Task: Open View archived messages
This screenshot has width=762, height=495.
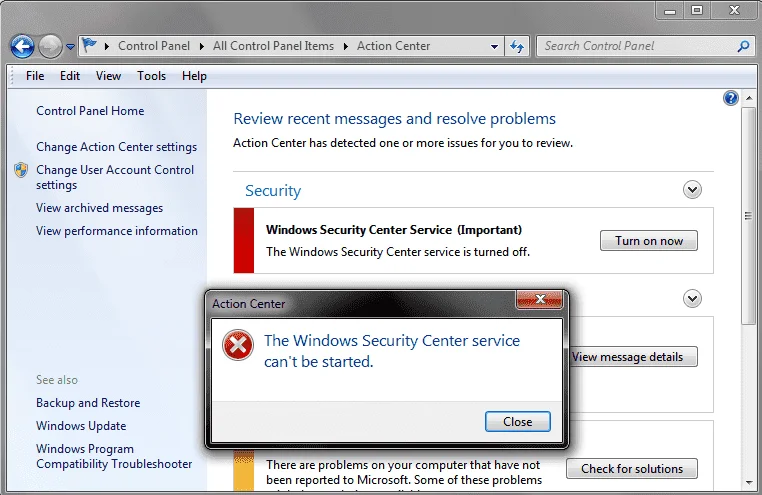Action: (99, 208)
